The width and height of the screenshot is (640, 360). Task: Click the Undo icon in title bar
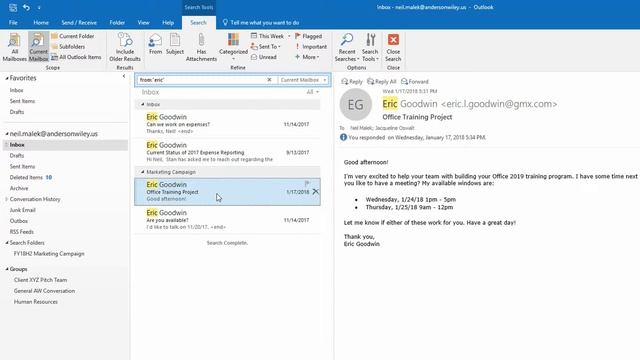26,7
